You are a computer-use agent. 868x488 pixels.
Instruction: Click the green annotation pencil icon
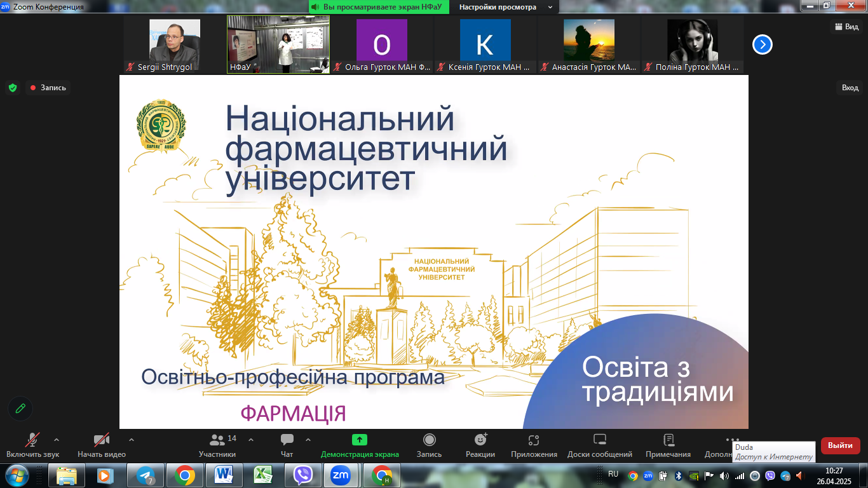(x=20, y=409)
